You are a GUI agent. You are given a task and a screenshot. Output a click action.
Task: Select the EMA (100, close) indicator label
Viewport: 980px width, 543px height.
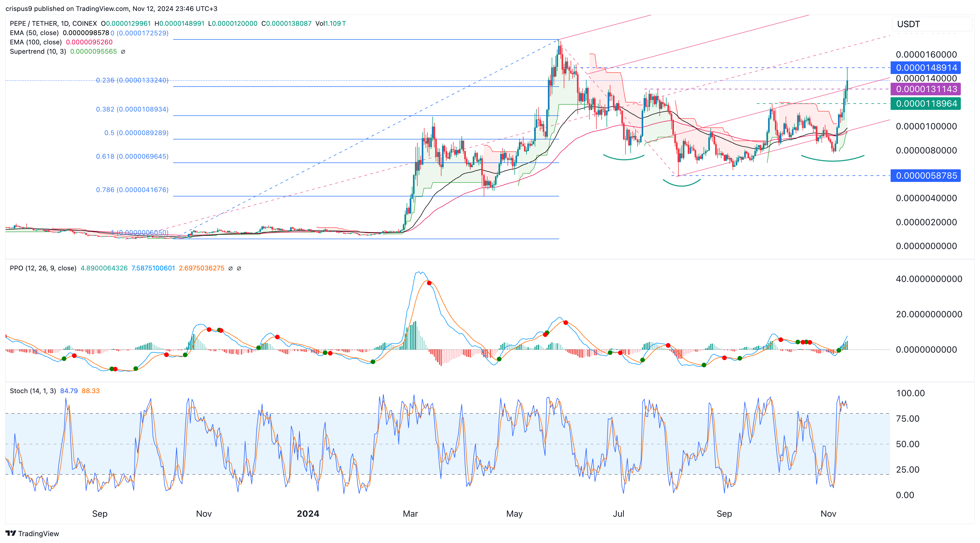36,42
